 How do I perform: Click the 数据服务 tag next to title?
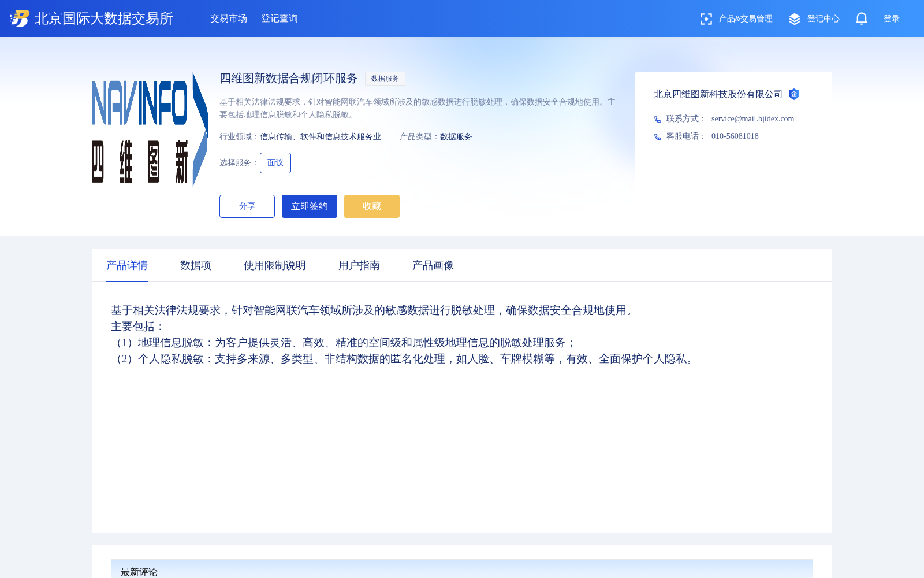pos(385,79)
